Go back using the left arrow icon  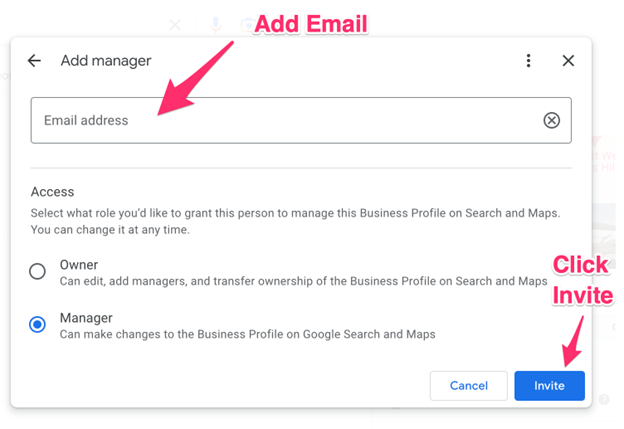click(x=34, y=60)
